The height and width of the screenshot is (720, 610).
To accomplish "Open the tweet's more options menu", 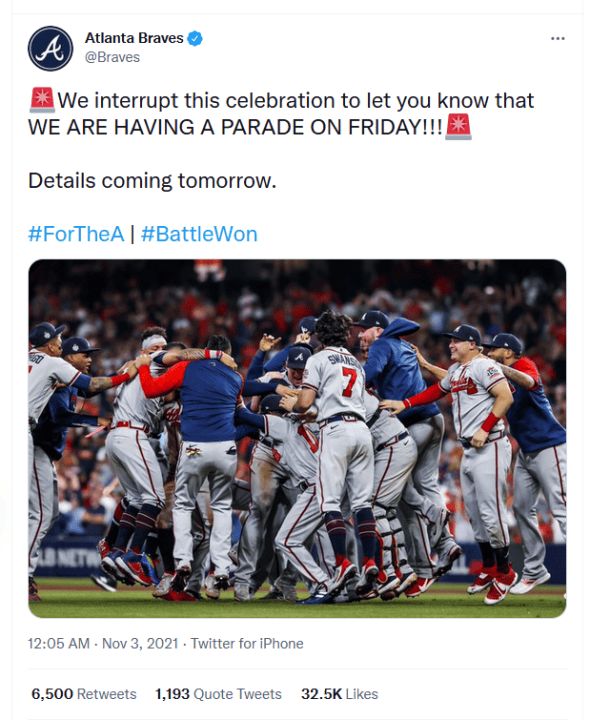I will [558, 38].
